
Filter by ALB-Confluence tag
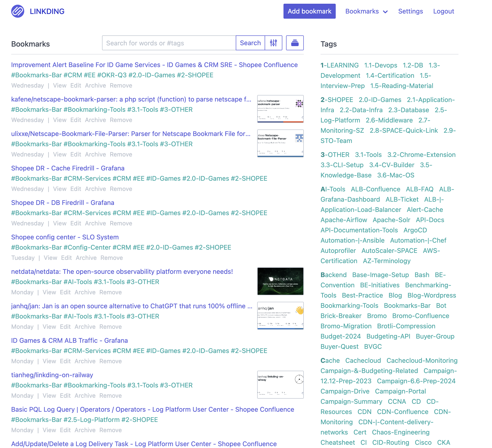pos(375,189)
